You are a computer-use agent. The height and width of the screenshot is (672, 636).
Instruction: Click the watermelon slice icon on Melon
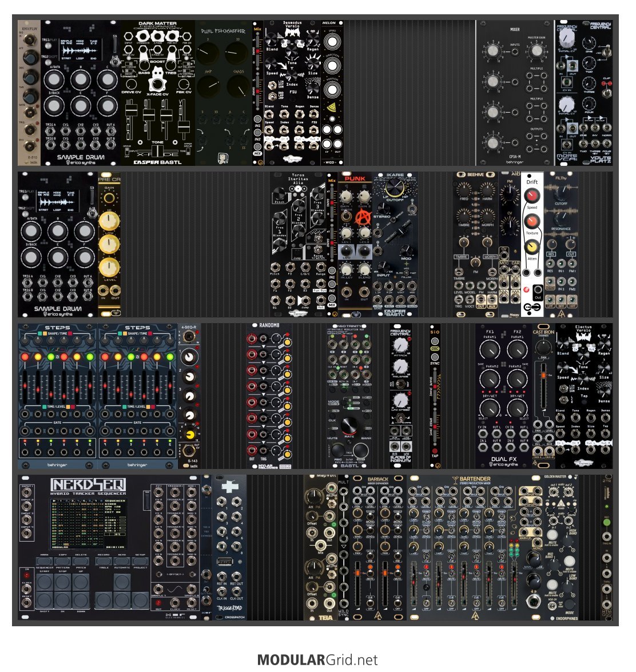[x=331, y=108]
